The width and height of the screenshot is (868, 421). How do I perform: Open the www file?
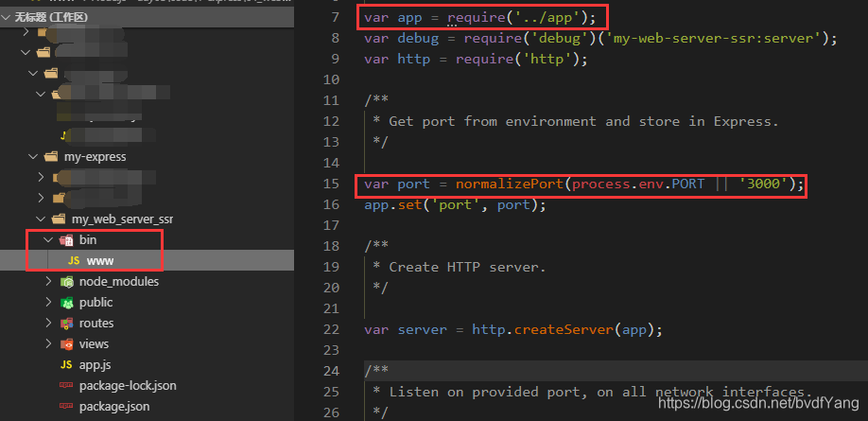(100, 260)
